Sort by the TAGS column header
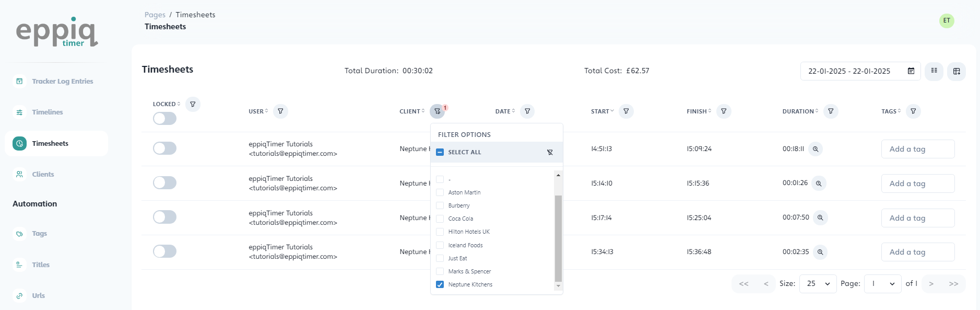The image size is (980, 310). tap(891, 111)
